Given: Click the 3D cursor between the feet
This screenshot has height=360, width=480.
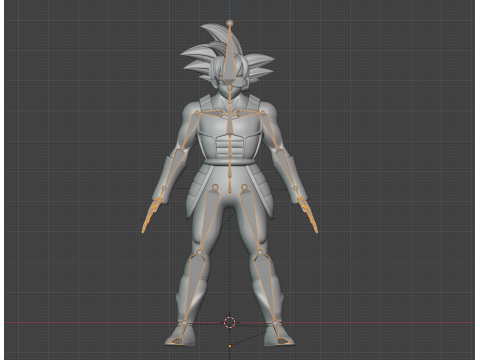Looking at the screenshot, I should click(230, 322).
